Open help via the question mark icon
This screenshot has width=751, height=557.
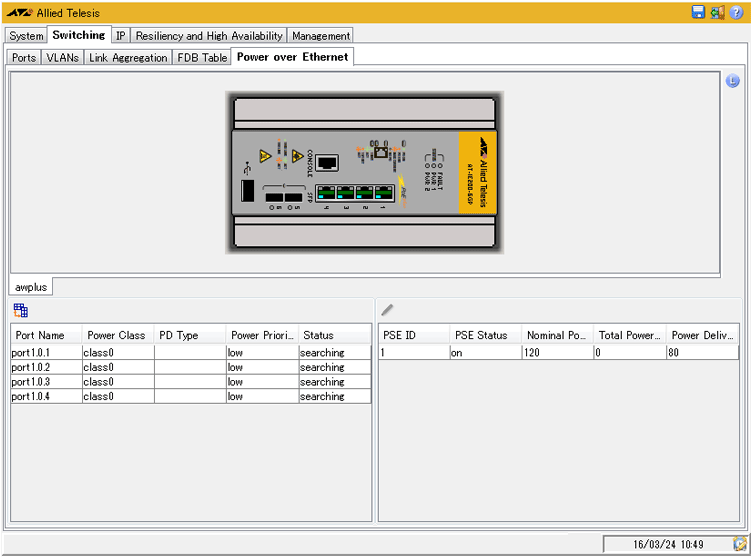[737, 12]
